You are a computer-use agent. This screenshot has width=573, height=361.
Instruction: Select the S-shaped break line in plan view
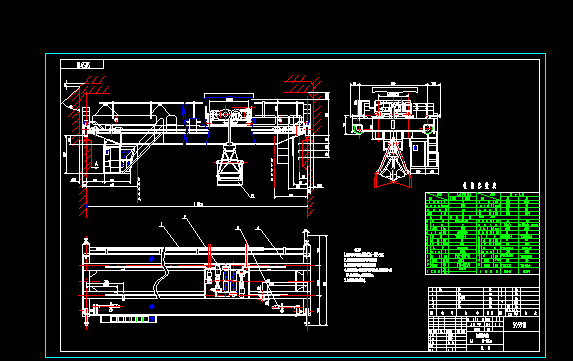pyautogui.click(x=161, y=273)
